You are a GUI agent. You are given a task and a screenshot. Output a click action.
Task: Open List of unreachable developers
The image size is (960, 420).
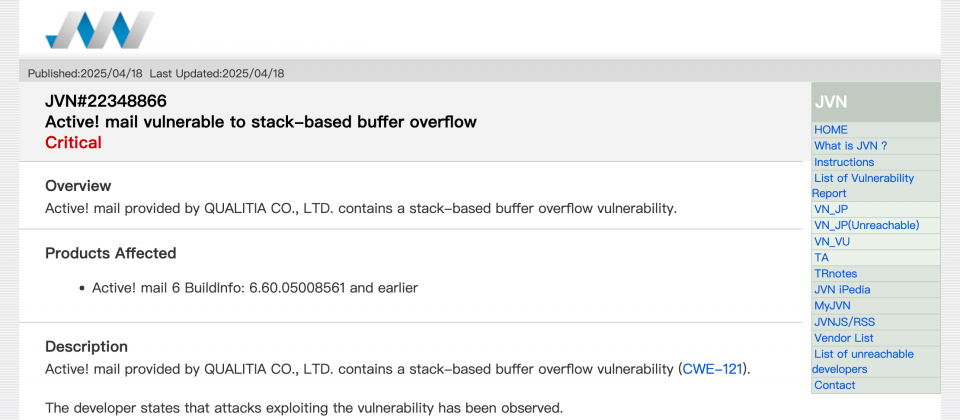click(x=863, y=361)
